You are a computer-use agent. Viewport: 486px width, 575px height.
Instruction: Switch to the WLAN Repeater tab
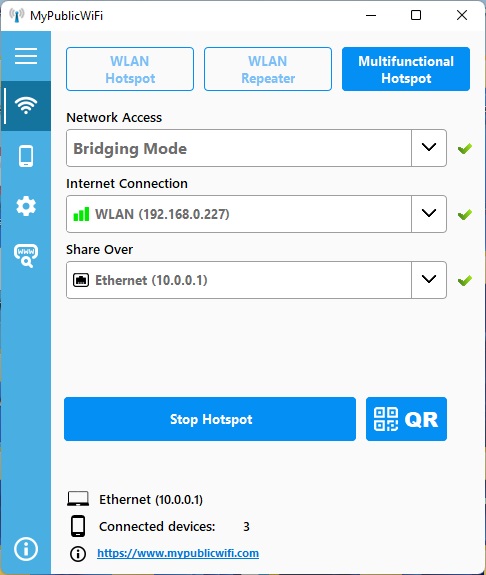click(x=268, y=69)
